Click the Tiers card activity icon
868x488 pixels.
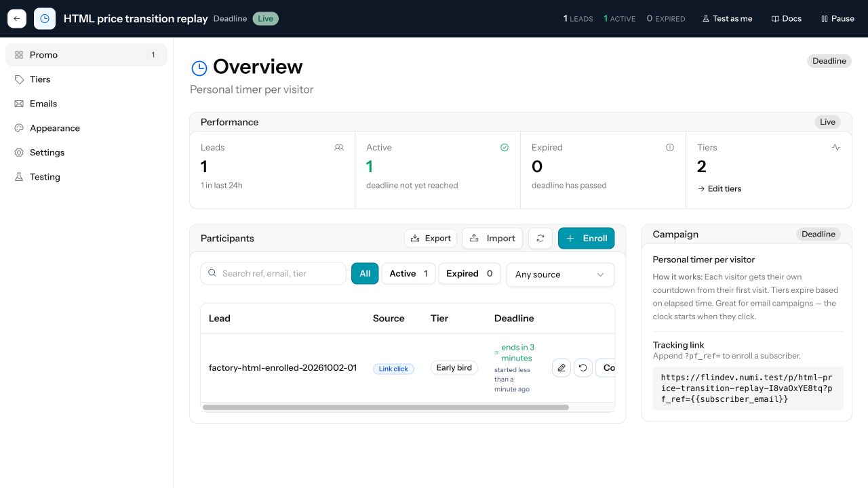836,147
